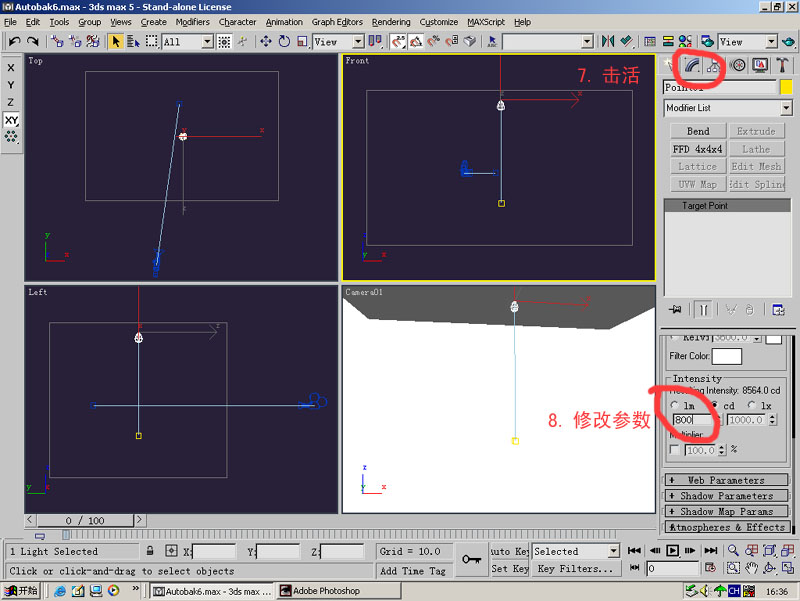Choose the Select and Scale tool
Screen dimensions: 800x601
tap(302, 41)
